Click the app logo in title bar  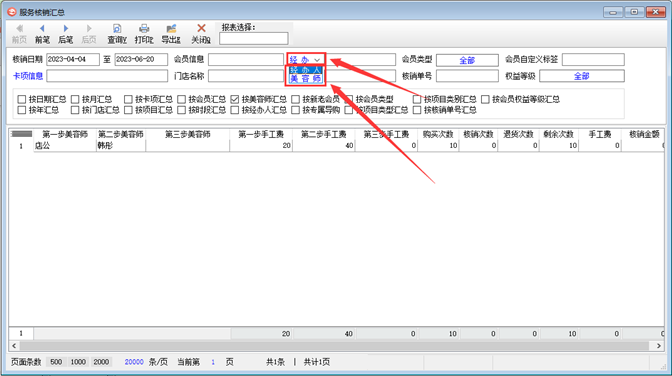click(12, 12)
